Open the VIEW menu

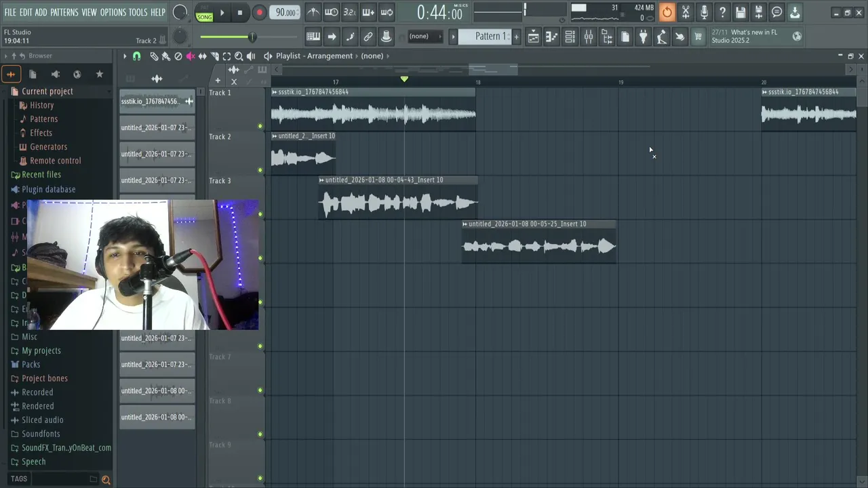pyautogui.click(x=90, y=12)
